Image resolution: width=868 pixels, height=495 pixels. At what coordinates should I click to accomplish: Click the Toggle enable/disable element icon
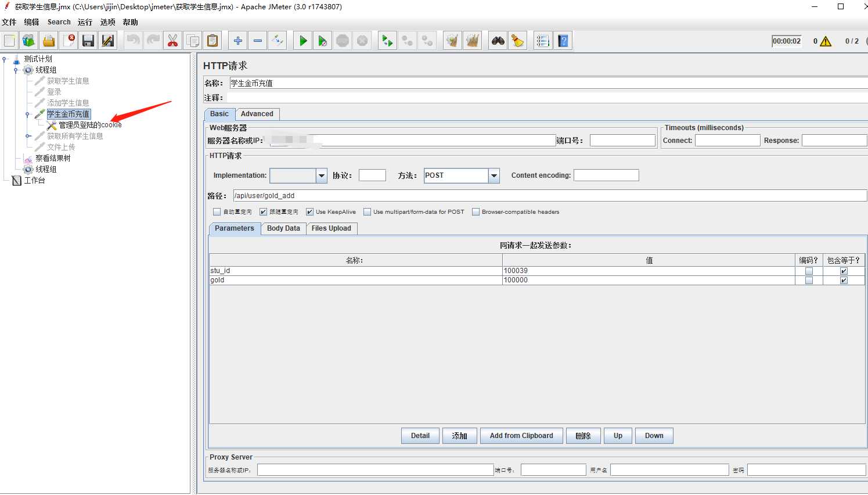(x=278, y=41)
